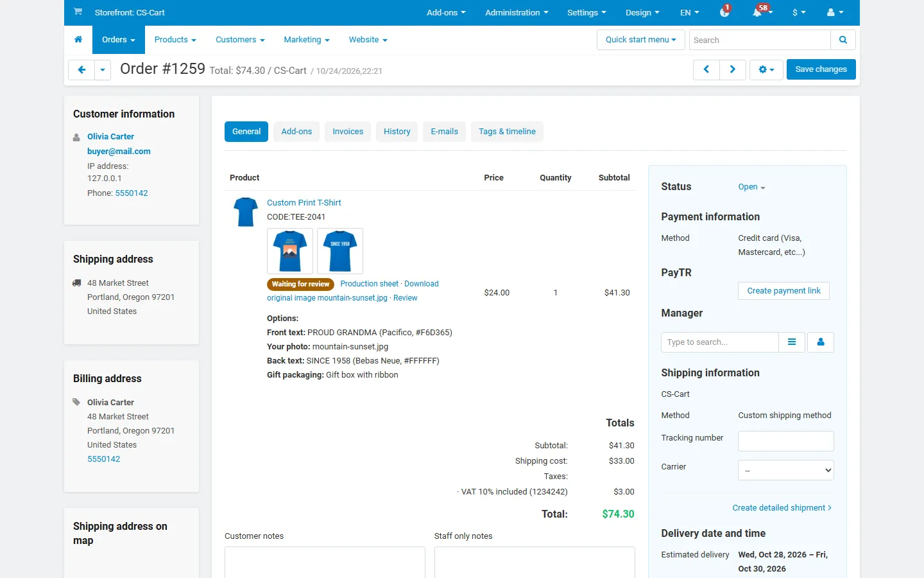Image resolution: width=924 pixels, height=578 pixels.
Task: Click the home icon in navigation bar
Action: [x=78, y=40]
